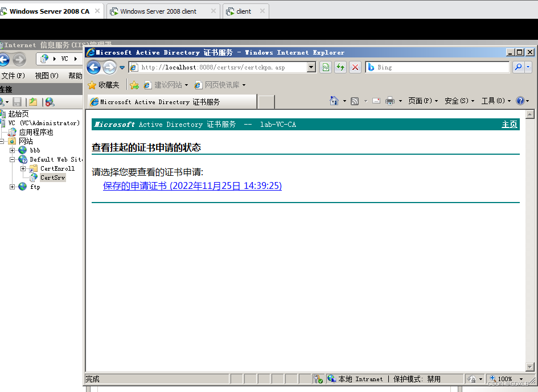Click the save icon in IIS connections toolbar

[17, 102]
